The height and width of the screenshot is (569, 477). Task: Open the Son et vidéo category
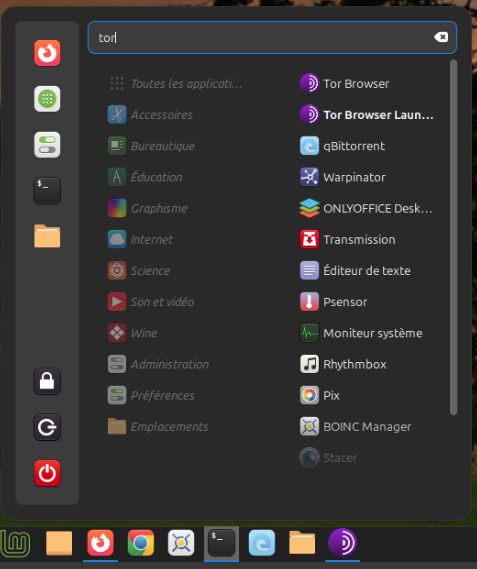pyautogui.click(x=151, y=302)
